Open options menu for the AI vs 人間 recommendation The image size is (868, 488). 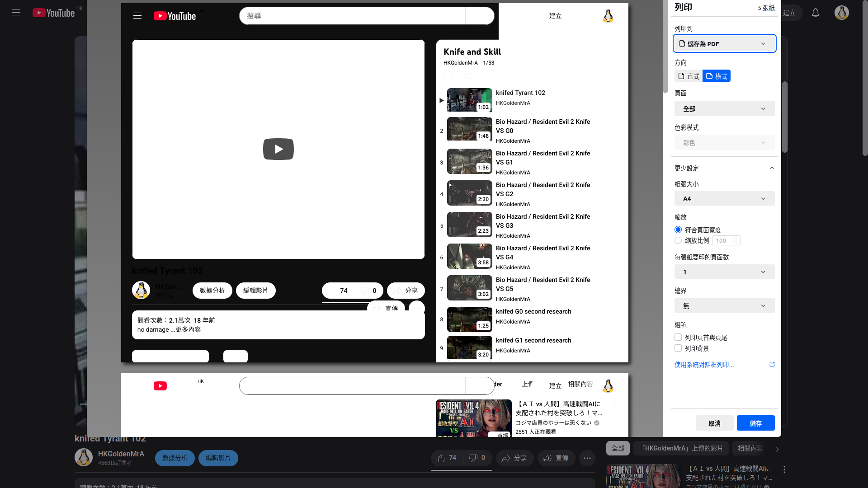click(x=784, y=470)
